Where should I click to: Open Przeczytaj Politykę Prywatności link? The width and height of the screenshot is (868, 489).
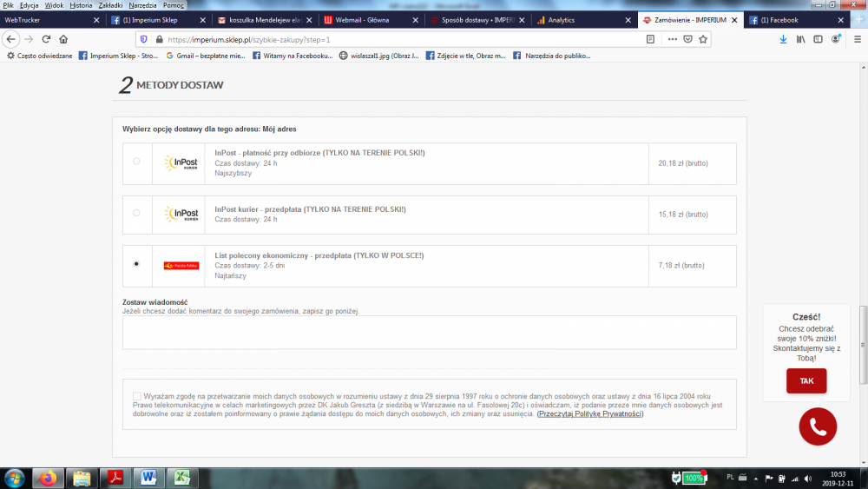(590, 413)
